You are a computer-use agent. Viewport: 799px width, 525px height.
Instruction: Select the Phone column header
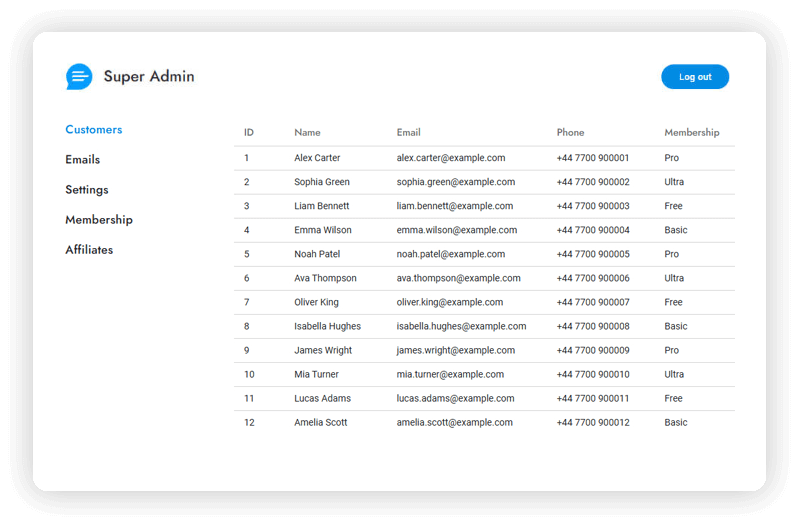tap(570, 133)
